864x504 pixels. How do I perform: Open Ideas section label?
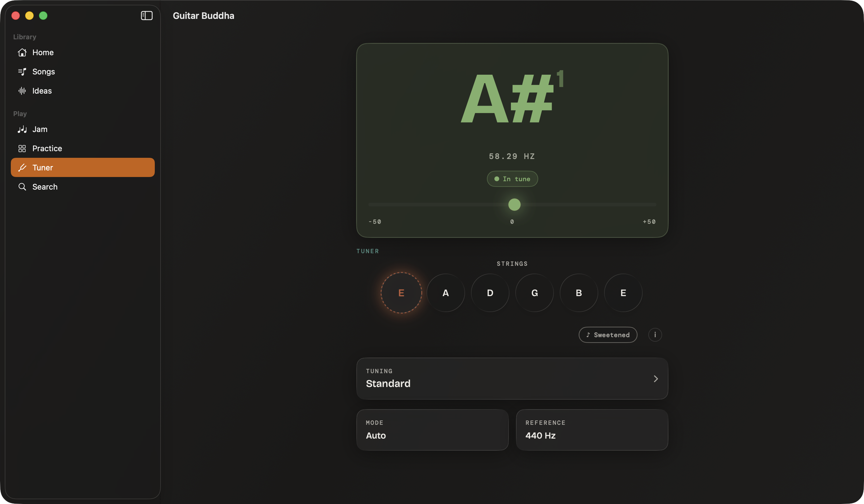42,91
